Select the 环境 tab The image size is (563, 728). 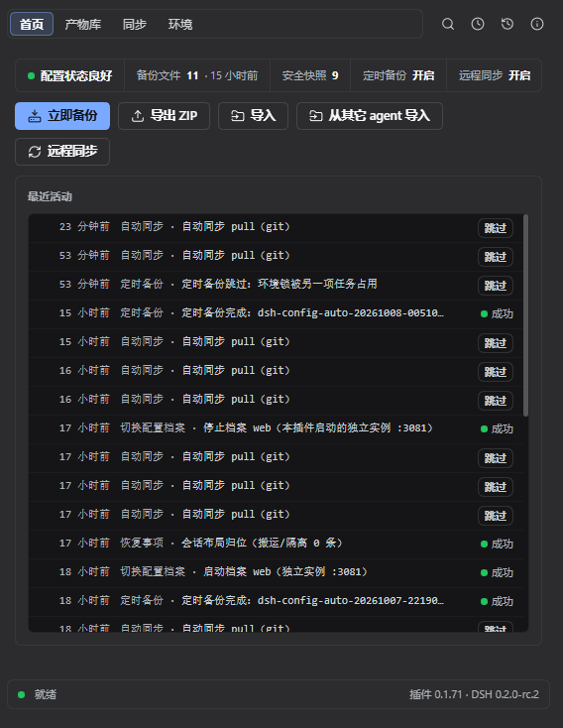tap(180, 24)
